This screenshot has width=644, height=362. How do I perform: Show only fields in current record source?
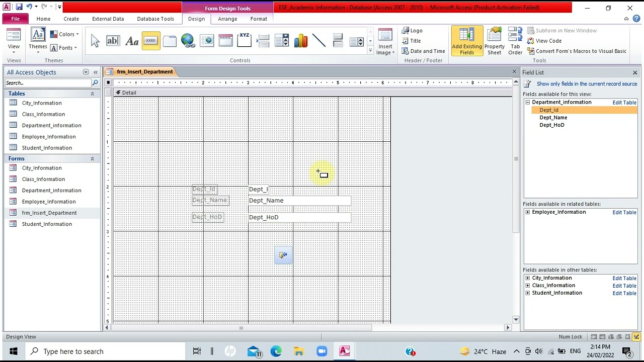point(587,84)
